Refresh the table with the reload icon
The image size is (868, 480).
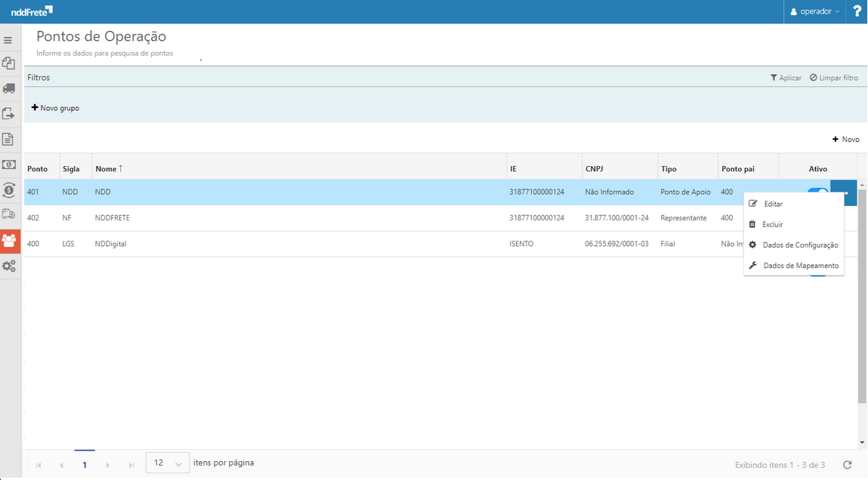848,465
